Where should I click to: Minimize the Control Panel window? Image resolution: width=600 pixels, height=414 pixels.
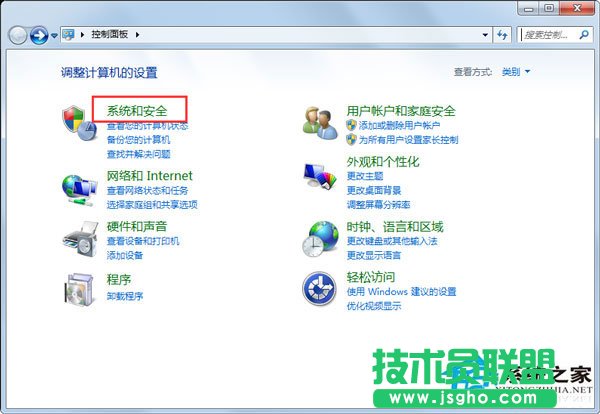(x=529, y=8)
